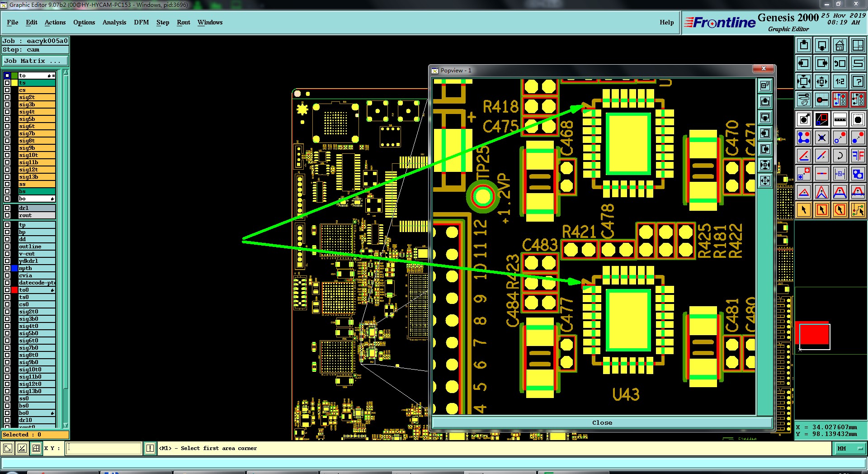Toggle the checkbox for layer rout
Screen dimensions: 868x474
[x=7, y=215]
